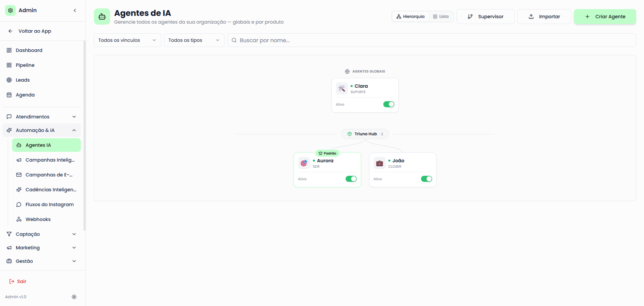Switch to Lista view
The width and height of the screenshot is (644, 306).
(x=441, y=17)
